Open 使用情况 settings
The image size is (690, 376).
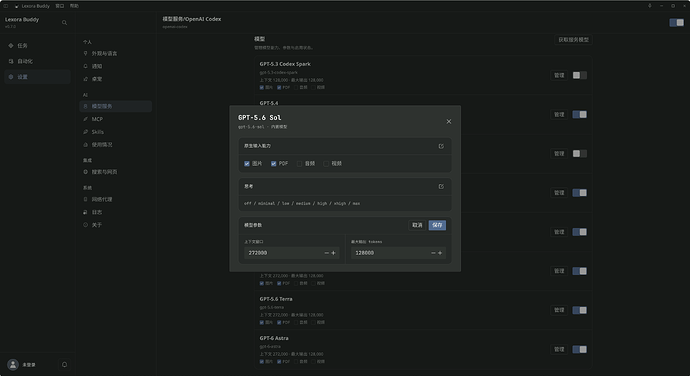click(x=116, y=144)
